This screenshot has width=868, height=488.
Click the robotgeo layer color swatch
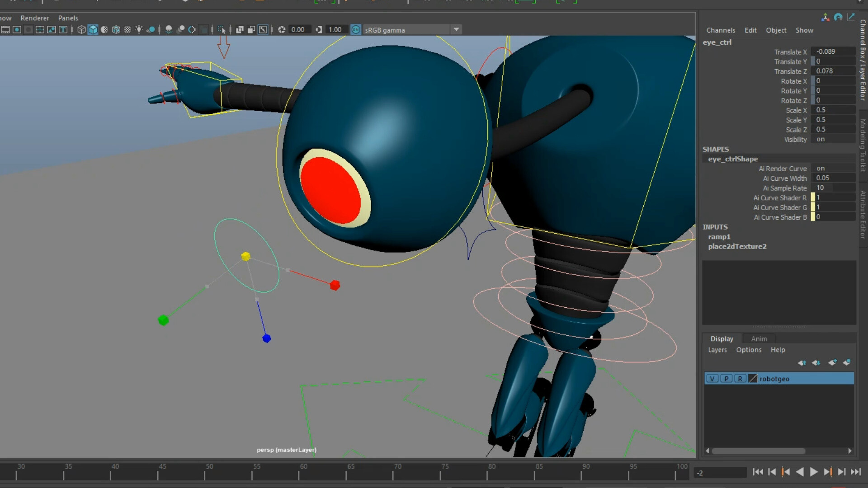click(x=753, y=379)
